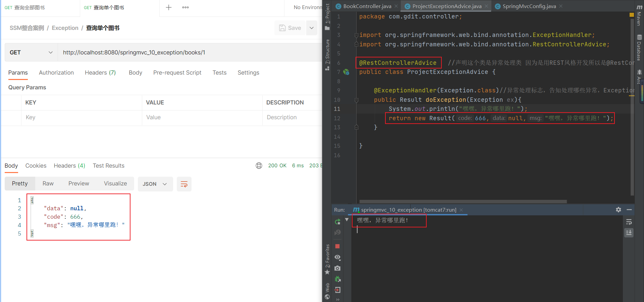Open the Headers (7) request tab
The image size is (644, 302).
tap(100, 73)
